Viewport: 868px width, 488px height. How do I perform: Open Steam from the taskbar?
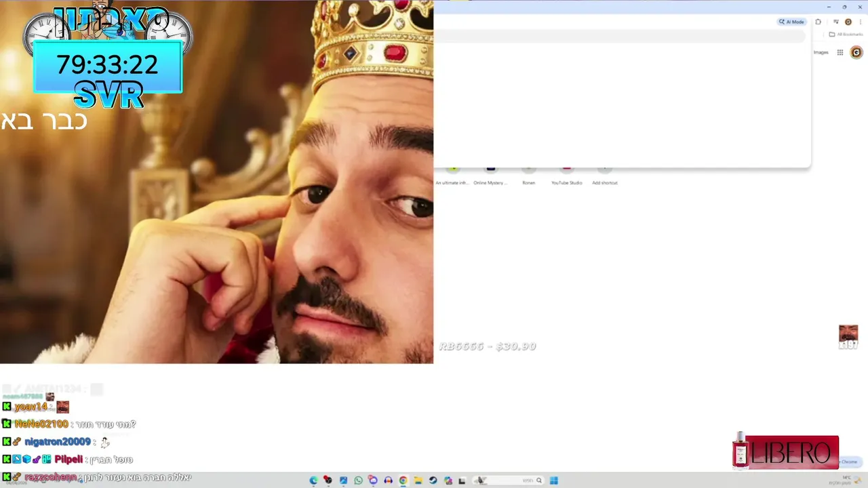click(433, 481)
